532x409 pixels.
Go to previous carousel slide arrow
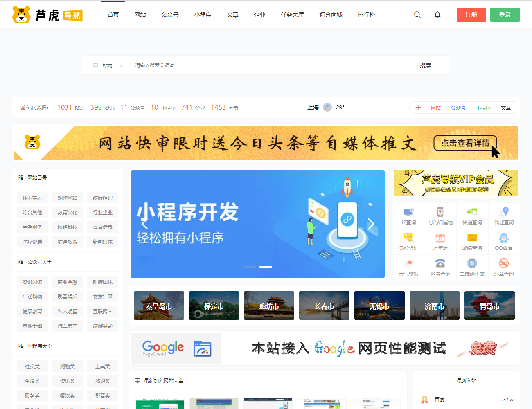point(144,224)
